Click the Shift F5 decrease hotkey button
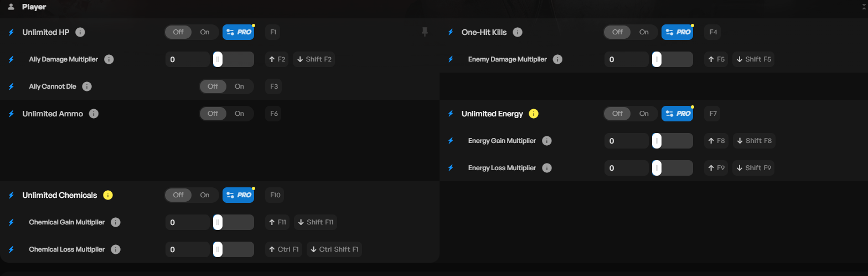868x276 pixels. tap(753, 59)
